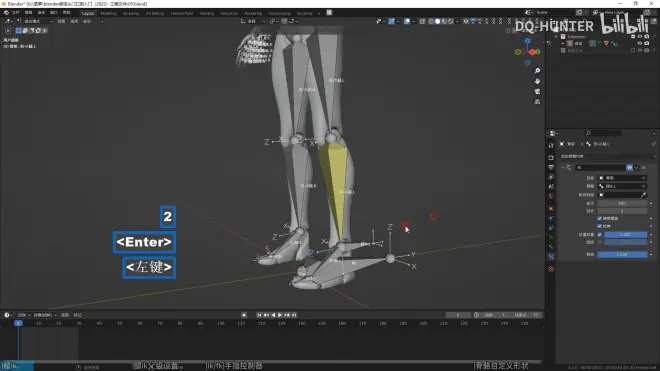Open the Blender logo menu
This screenshot has height=371, width=660.
[x=6, y=13]
